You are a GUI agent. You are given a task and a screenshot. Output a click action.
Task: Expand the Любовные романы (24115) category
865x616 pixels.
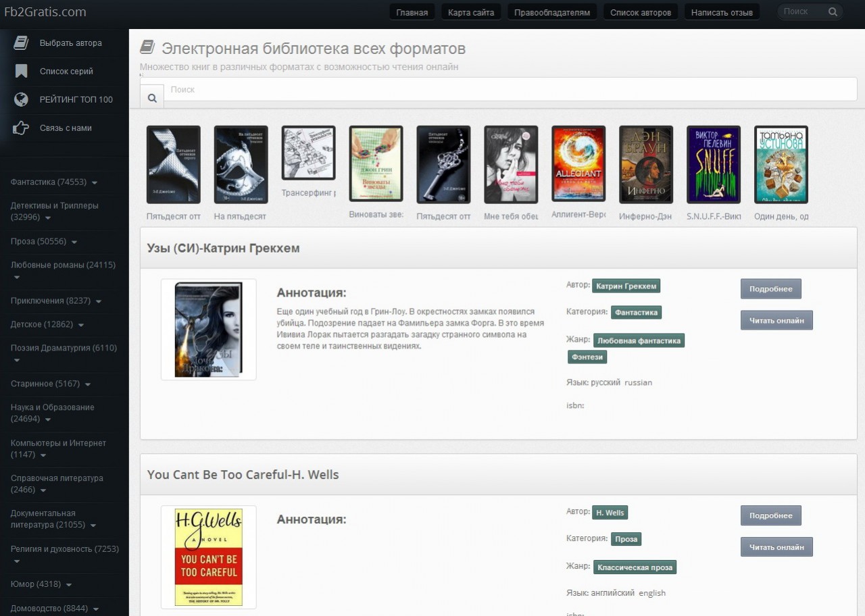pos(17,277)
